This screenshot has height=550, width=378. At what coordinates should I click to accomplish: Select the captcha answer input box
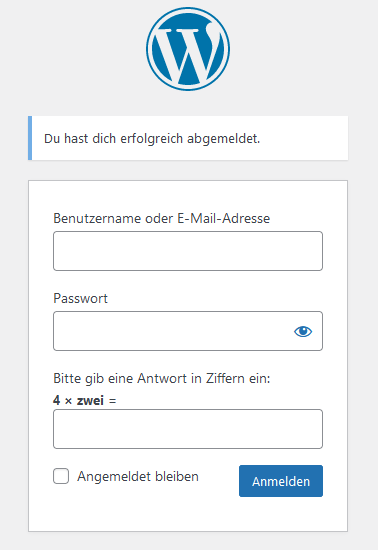click(x=188, y=429)
